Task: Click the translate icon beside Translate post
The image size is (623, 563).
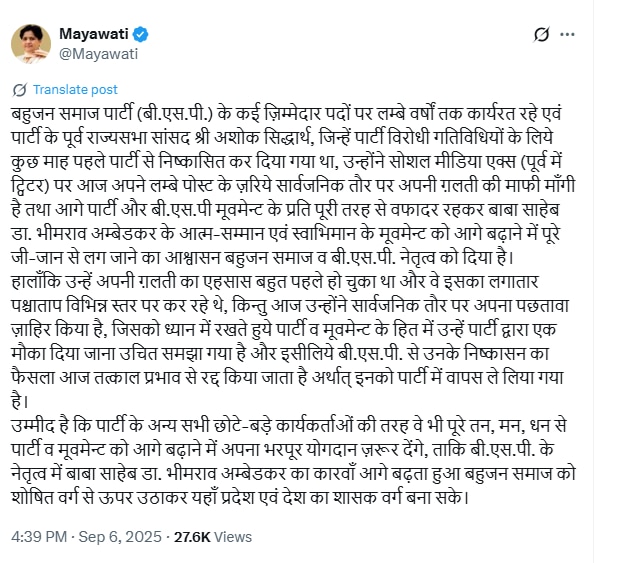Action: coord(22,89)
